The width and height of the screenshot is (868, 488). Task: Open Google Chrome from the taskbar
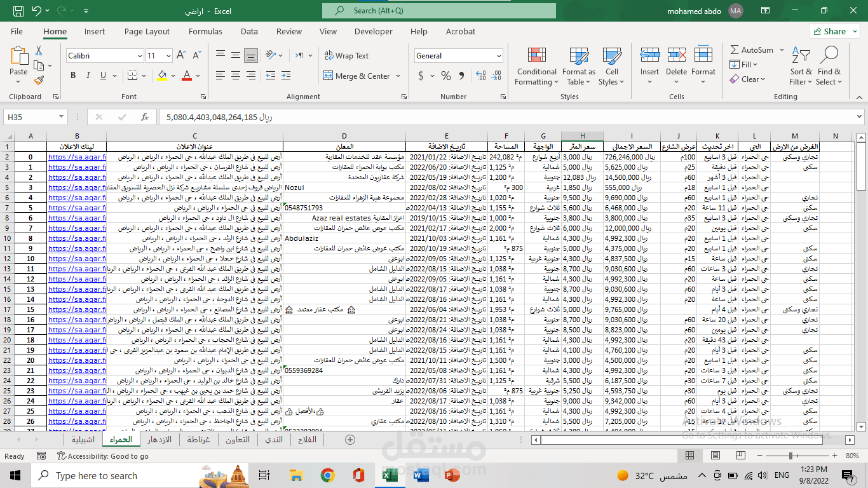(x=327, y=475)
